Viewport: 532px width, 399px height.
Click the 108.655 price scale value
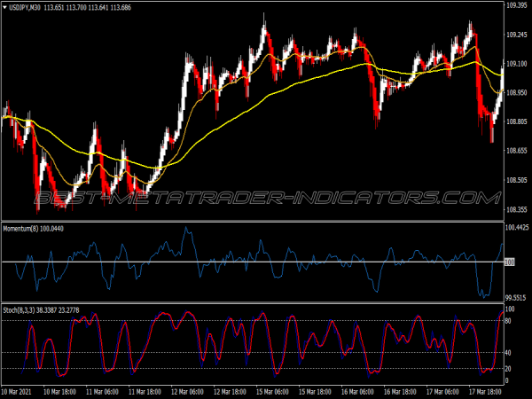tap(517, 151)
